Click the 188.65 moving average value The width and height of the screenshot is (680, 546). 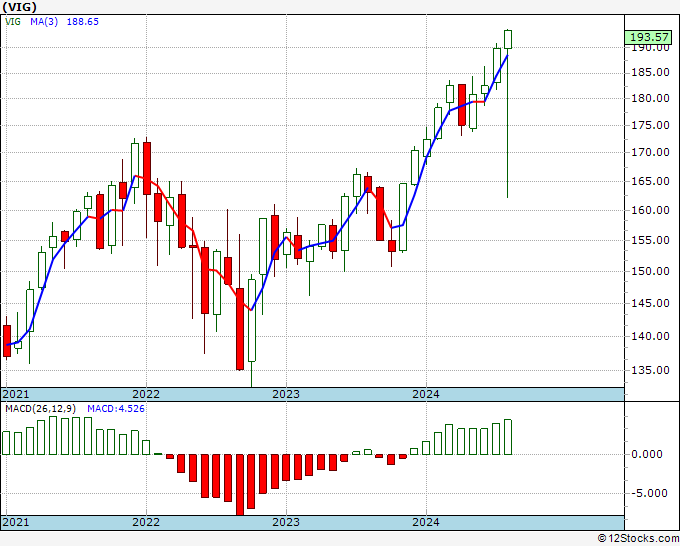click(82, 21)
